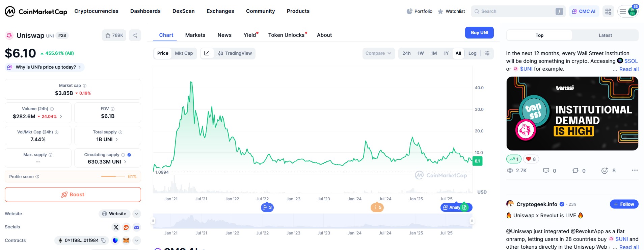Open the Compare dropdown
The width and height of the screenshot is (644, 250).
(378, 53)
